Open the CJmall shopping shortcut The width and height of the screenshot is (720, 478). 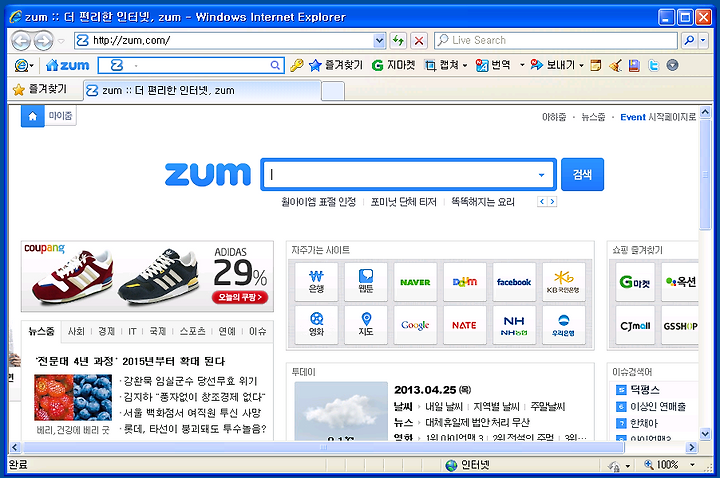635,326
